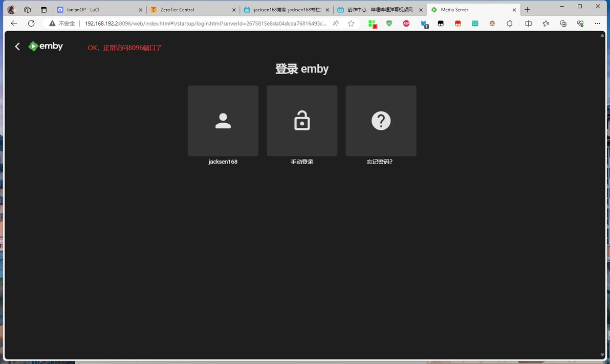Click the emby logo in the header
Screen dimensions: 610x364
point(46,46)
